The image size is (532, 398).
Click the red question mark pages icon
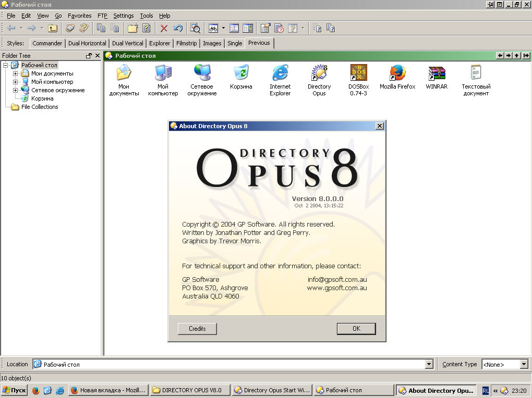pyautogui.click(x=279, y=28)
